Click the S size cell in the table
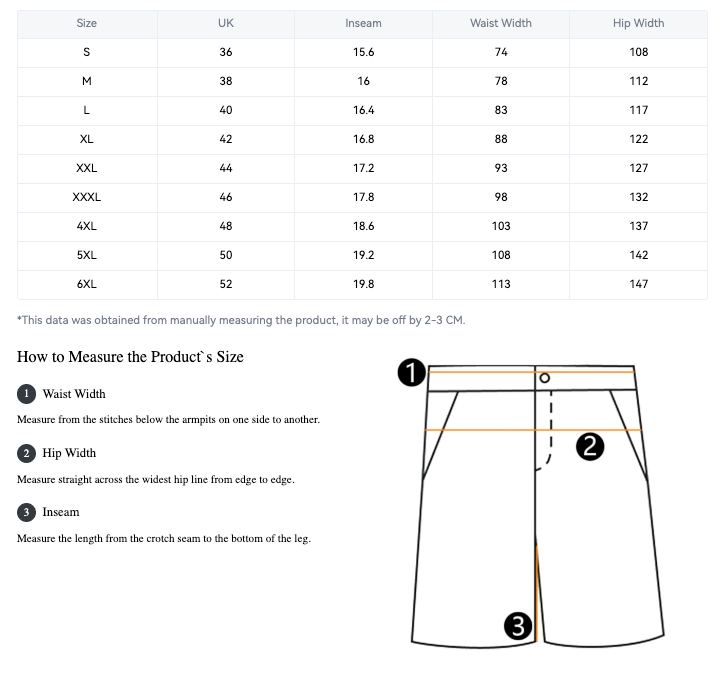Viewport: 726px width, 680px height. coord(87,52)
